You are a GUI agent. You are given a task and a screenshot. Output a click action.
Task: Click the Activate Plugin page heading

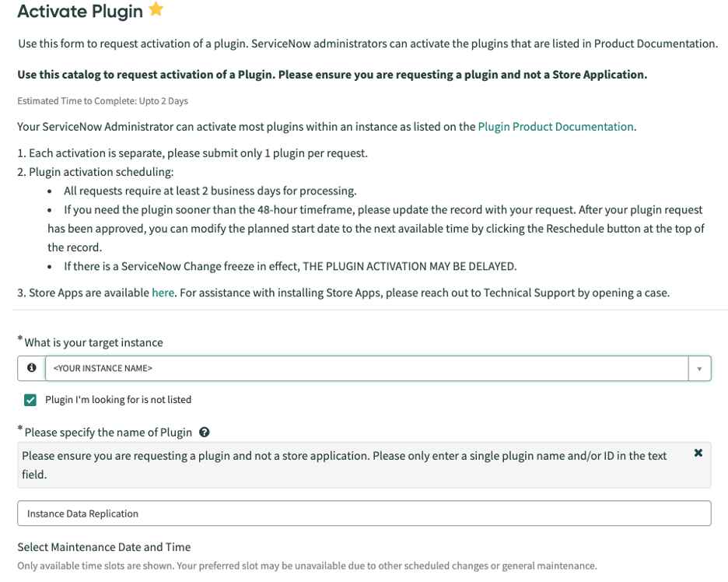point(80,11)
